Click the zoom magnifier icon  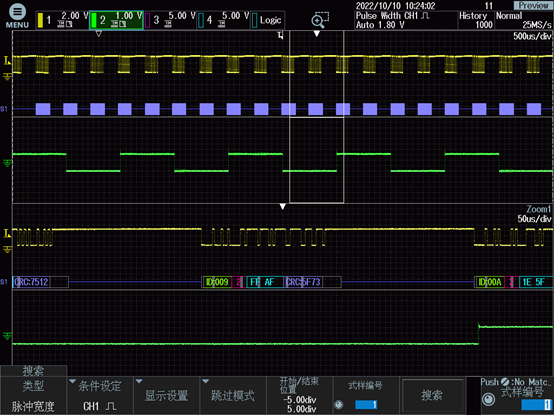pyautogui.click(x=320, y=20)
